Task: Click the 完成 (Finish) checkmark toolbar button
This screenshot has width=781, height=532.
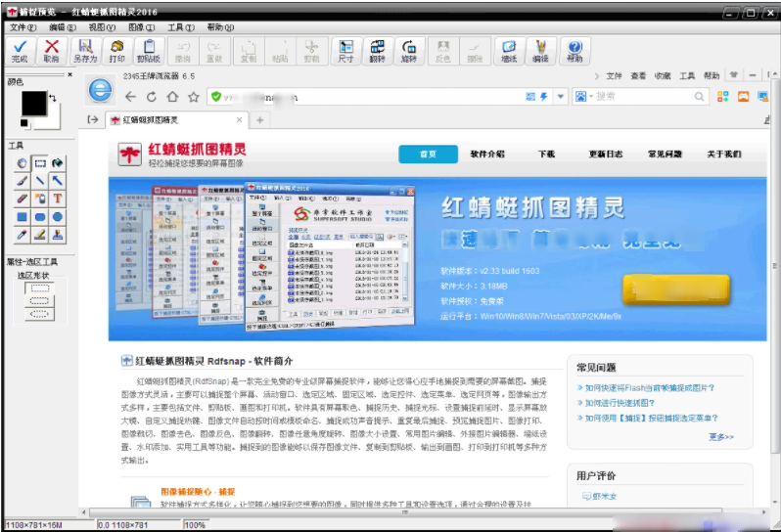Action: [20, 51]
